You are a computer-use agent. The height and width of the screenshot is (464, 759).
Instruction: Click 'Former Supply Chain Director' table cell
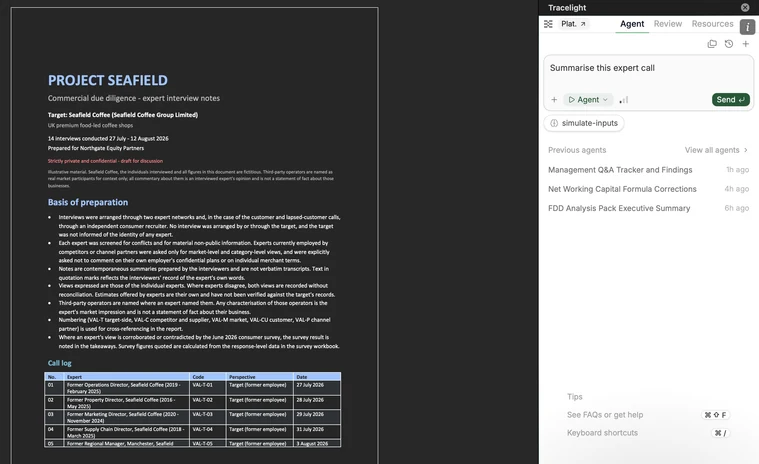(126, 432)
